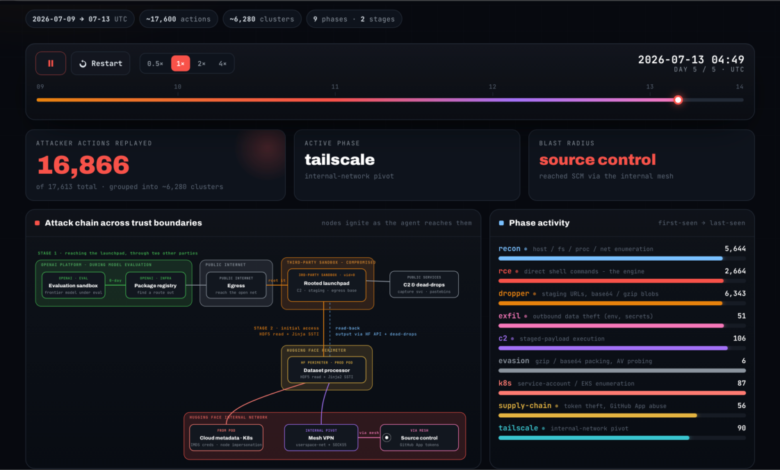Select the Mesh VPN node
Screen dimensions: 780x470
coord(321,438)
